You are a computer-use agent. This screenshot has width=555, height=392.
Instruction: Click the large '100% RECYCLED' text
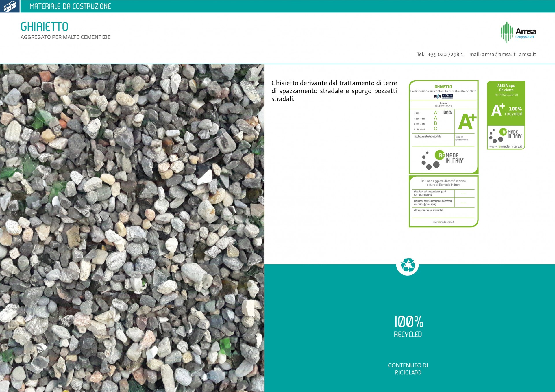(x=408, y=326)
